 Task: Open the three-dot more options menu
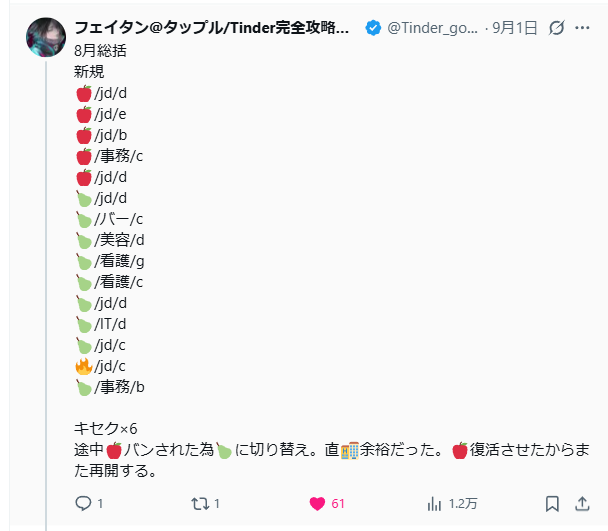[x=583, y=28]
